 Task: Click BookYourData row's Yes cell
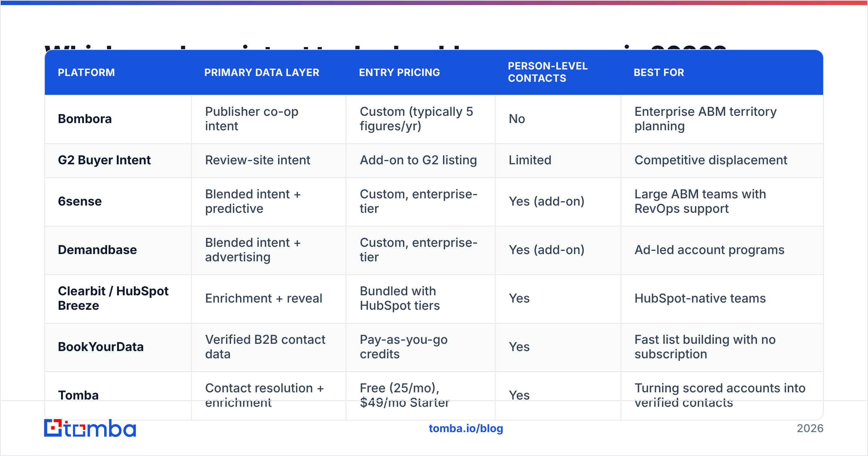(558, 347)
